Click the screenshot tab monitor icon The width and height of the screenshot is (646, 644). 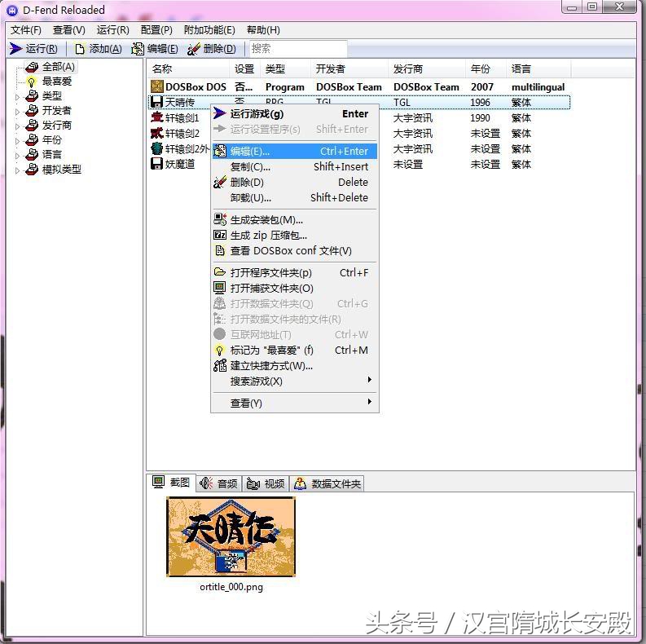point(159,482)
